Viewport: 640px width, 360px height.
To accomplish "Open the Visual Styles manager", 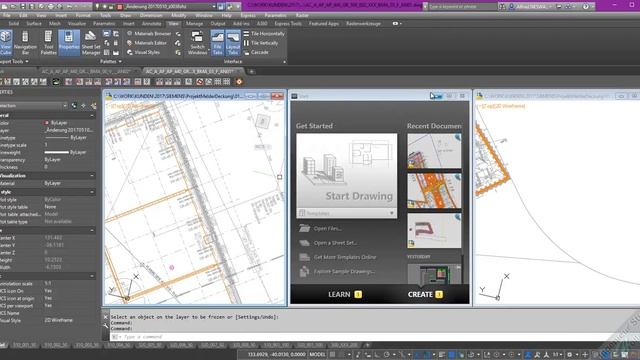I will [x=144, y=52].
